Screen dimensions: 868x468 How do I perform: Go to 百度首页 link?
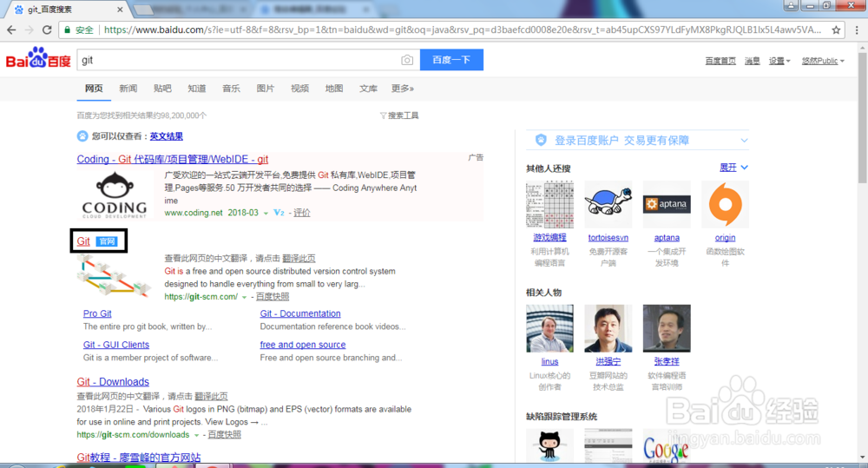[x=720, y=61]
